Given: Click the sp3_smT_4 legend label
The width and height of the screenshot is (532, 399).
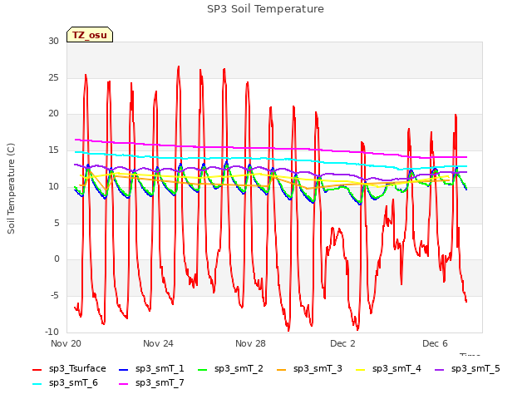Looking at the screenshot, I should click(397, 368).
